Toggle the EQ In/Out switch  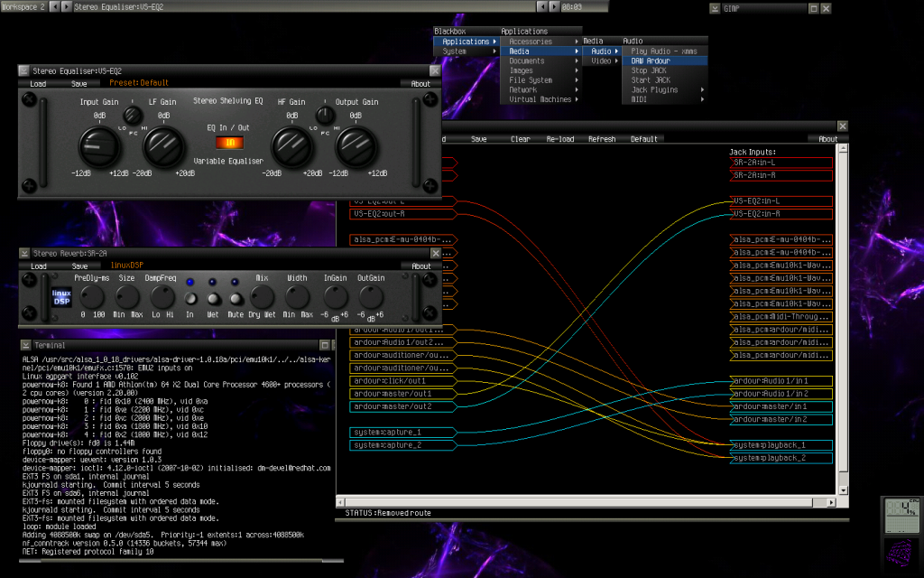(x=230, y=143)
